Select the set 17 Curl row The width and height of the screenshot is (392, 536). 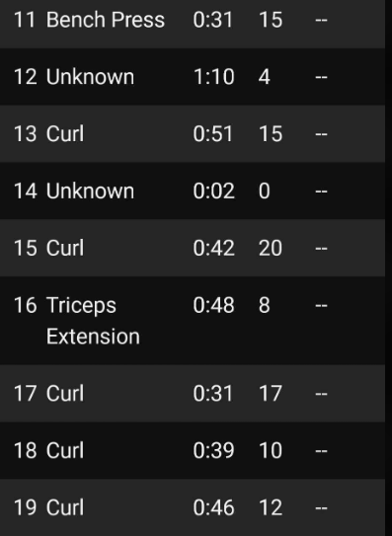coord(193,393)
